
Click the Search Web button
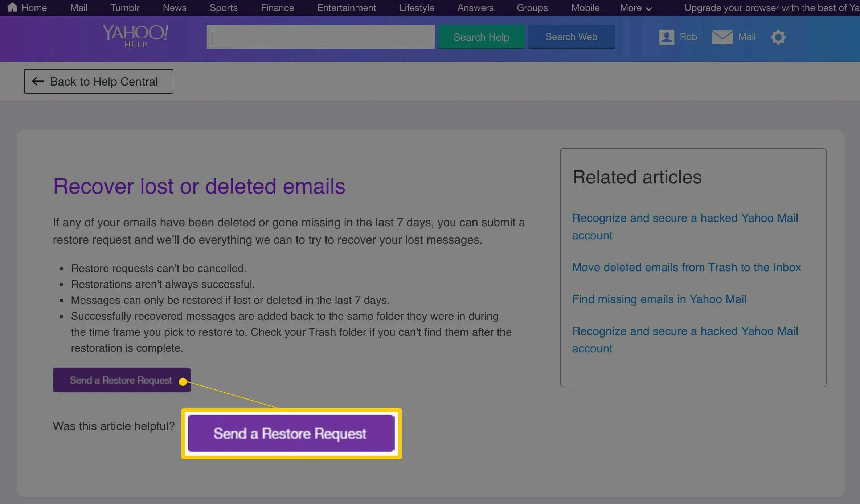coord(572,37)
